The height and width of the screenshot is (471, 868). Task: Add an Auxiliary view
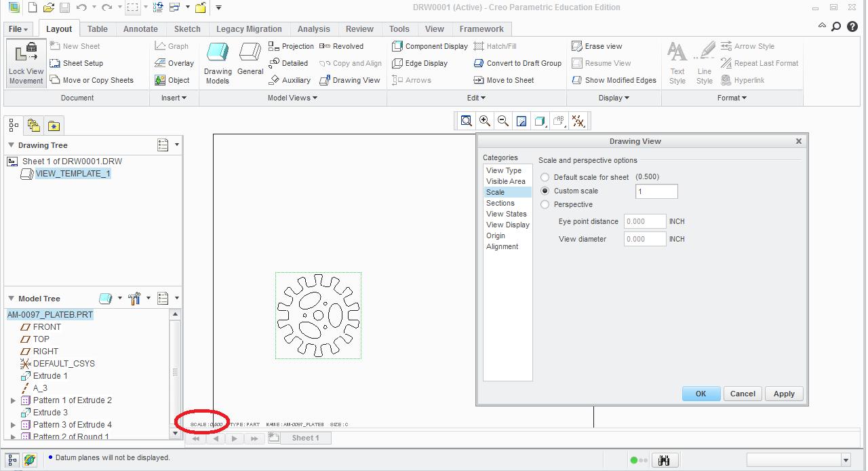pos(290,80)
